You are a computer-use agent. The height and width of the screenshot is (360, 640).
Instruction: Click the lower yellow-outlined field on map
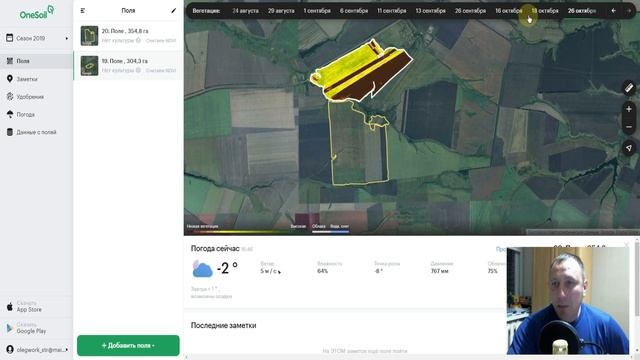(358, 143)
